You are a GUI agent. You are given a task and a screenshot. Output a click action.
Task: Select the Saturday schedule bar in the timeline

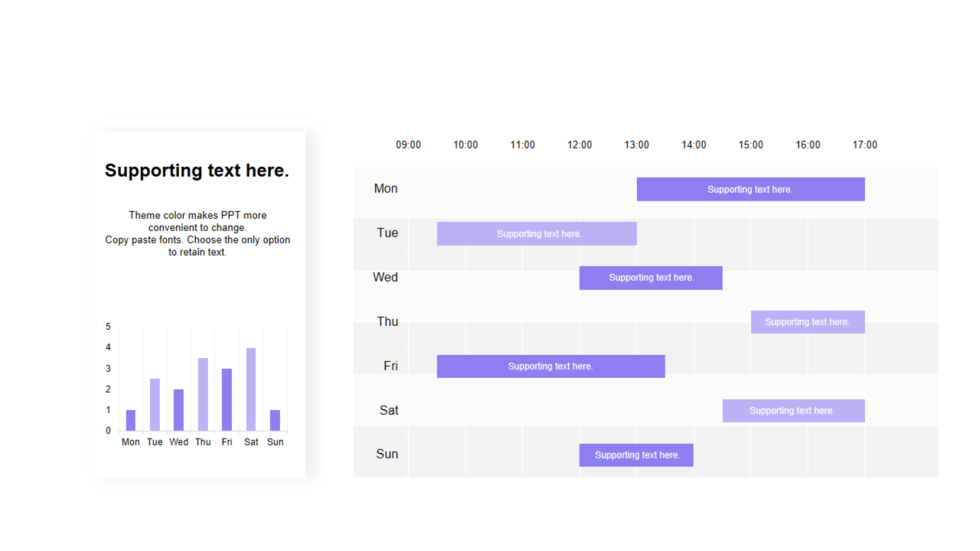click(793, 411)
